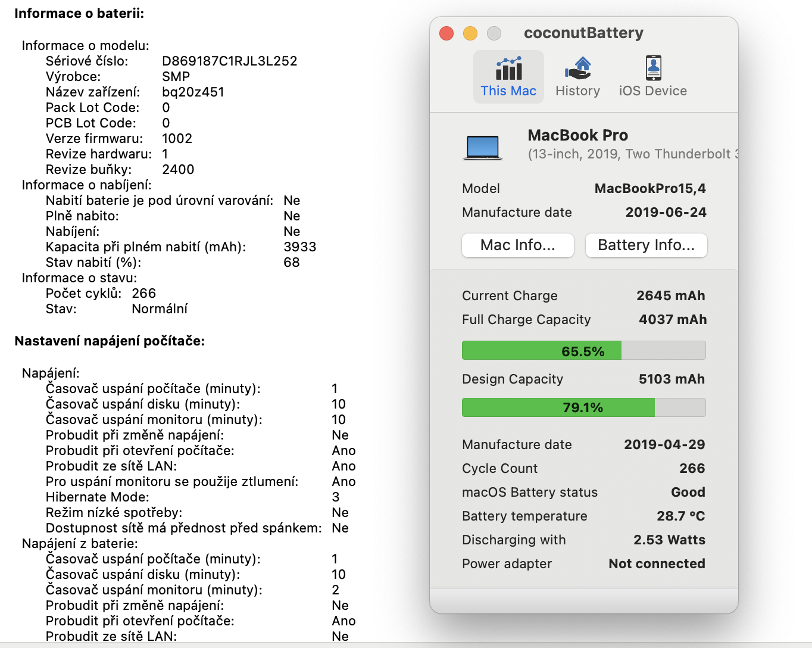Click the 79.1% design capacity bar
The height and width of the screenshot is (648, 812).
point(584,407)
